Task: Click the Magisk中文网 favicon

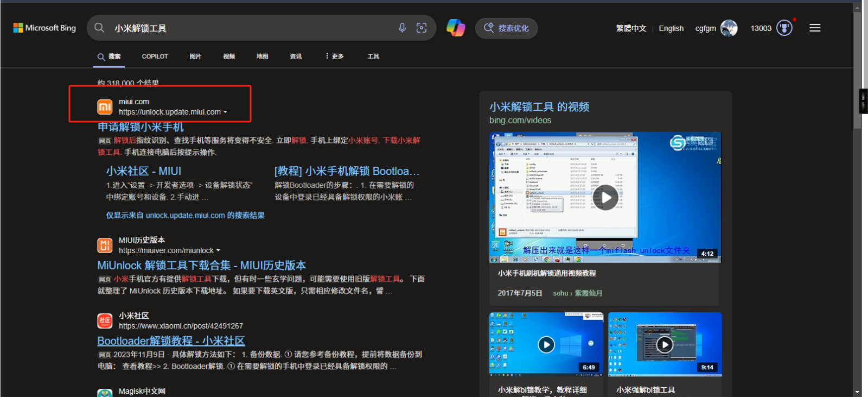Action: (105, 393)
